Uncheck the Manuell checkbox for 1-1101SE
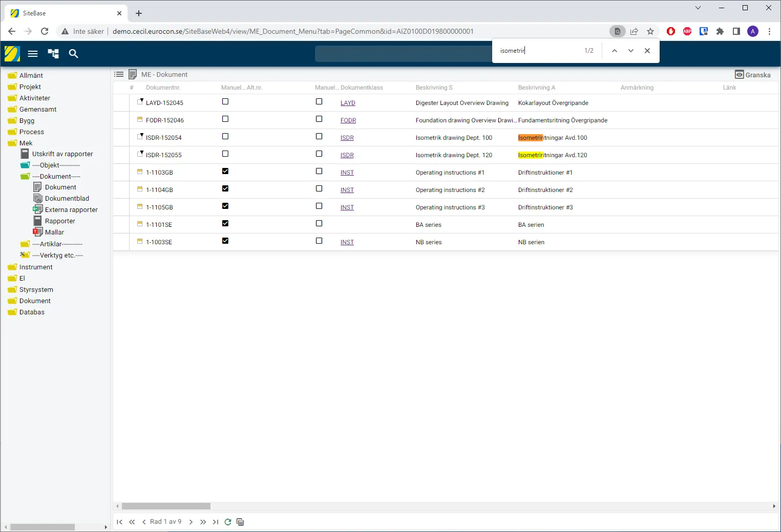The image size is (781, 532). click(x=225, y=224)
